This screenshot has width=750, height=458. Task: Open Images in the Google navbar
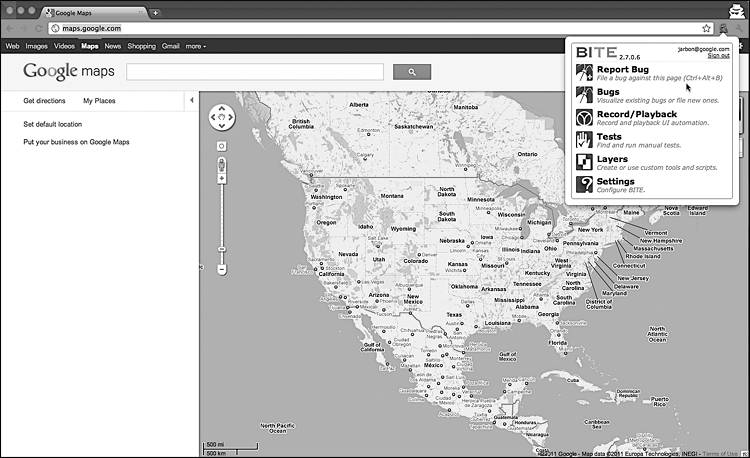coord(36,46)
